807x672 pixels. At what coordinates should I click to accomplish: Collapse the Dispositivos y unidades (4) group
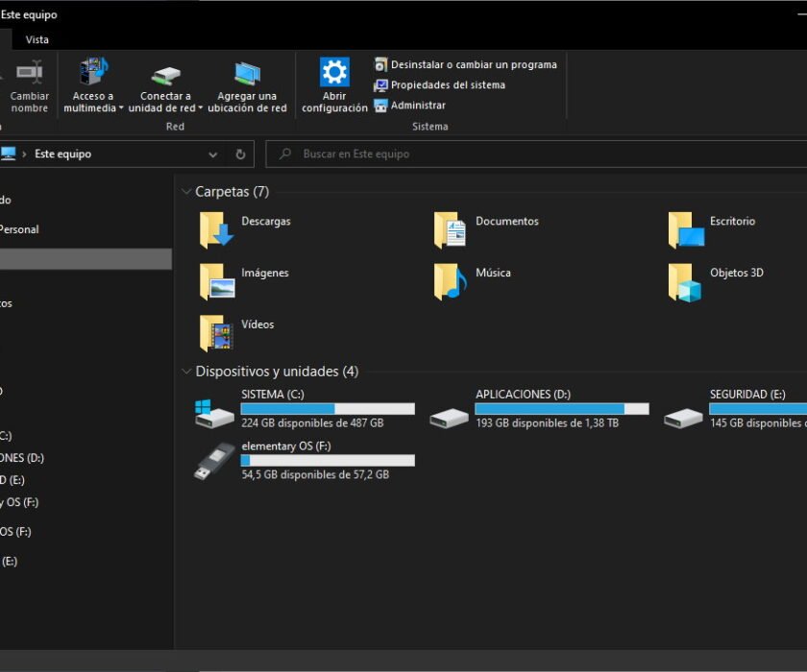(x=185, y=372)
